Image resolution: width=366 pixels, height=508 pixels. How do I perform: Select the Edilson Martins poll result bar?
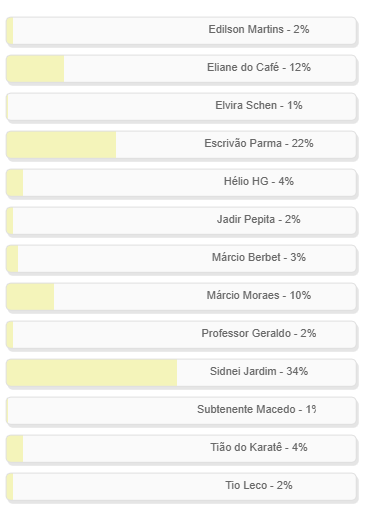pos(181,30)
